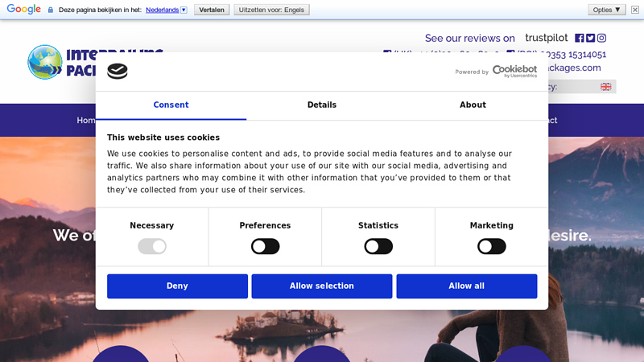
Task: Click the Deny button
Action: pos(177,286)
